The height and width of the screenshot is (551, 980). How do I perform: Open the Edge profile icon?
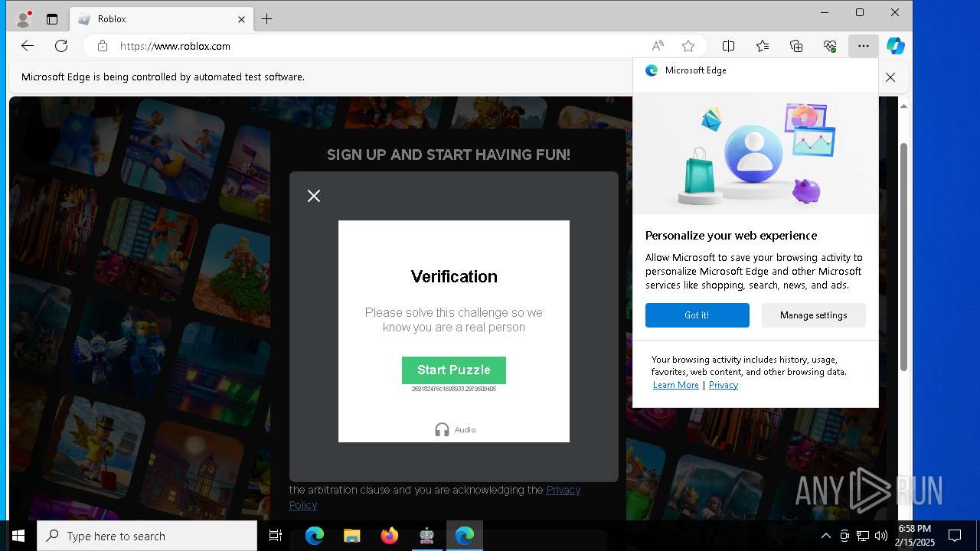(24, 18)
